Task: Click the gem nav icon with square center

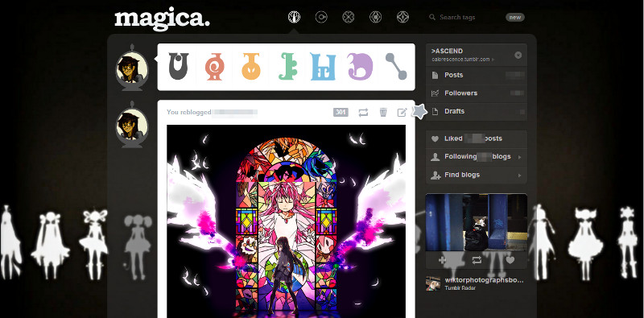Action: (x=375, y=17)
